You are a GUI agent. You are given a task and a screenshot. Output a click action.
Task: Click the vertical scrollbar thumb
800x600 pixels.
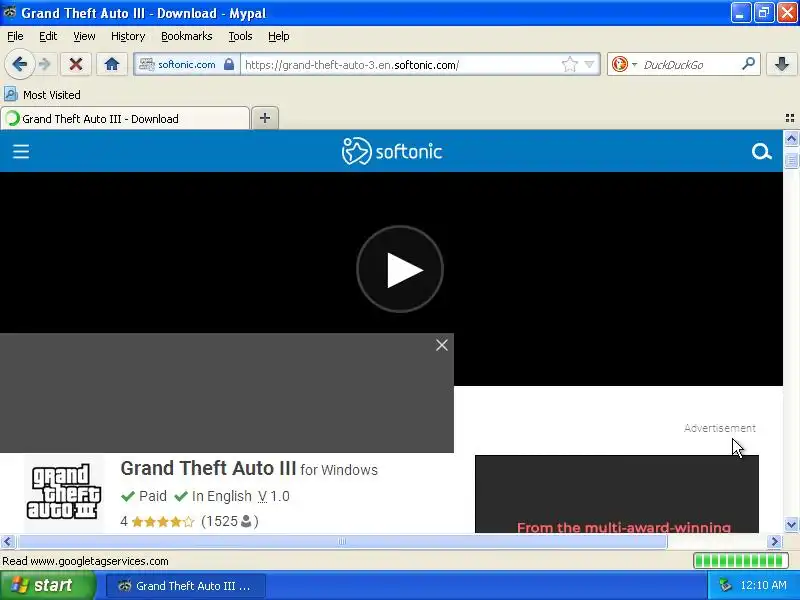pyautogui.click(x=791, y=161)
